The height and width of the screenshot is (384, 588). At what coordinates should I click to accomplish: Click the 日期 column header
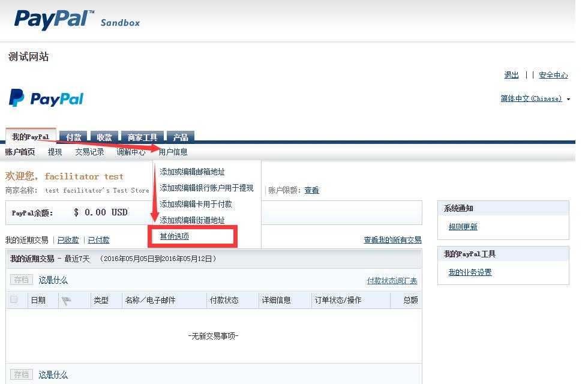pyautogui.click(x=38, y=301)
